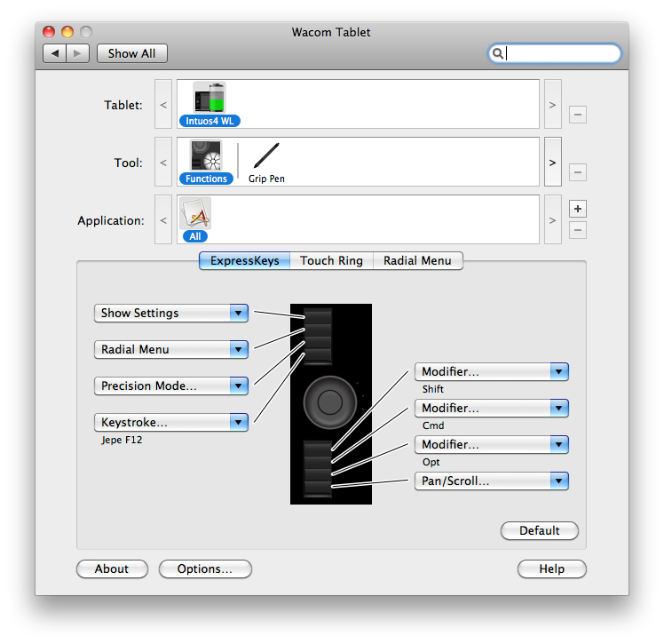Click the Show All button

pyautogui.click(x=132, y=54)
